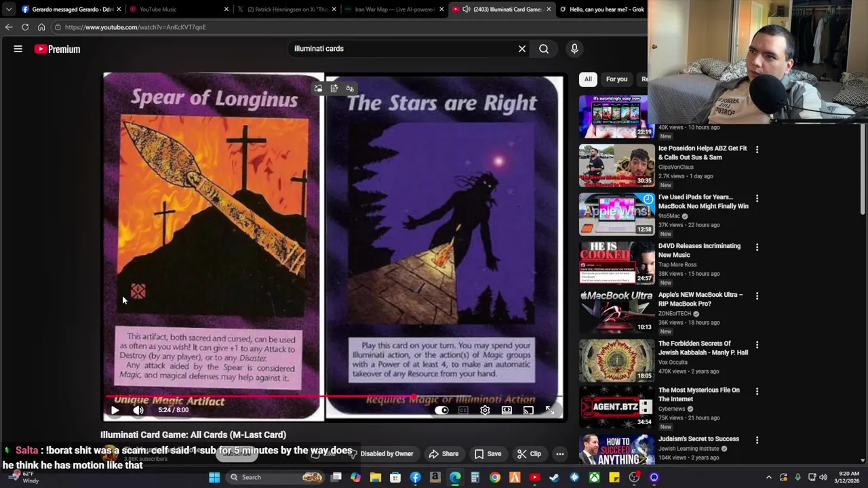Open File Explorer from taskbar
This screenshot has width=868, height=488.
point(376,477)
